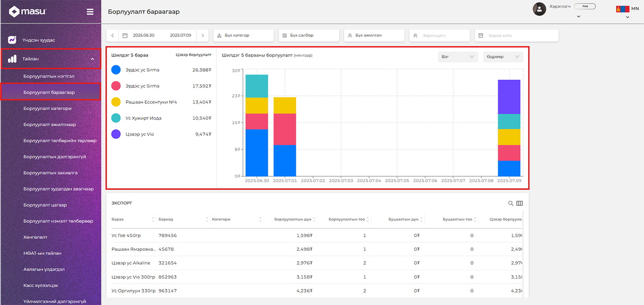The height and width of the screenshot is (305, 644).
Task: Click the calendar icon in date picker
Action: 125,35
